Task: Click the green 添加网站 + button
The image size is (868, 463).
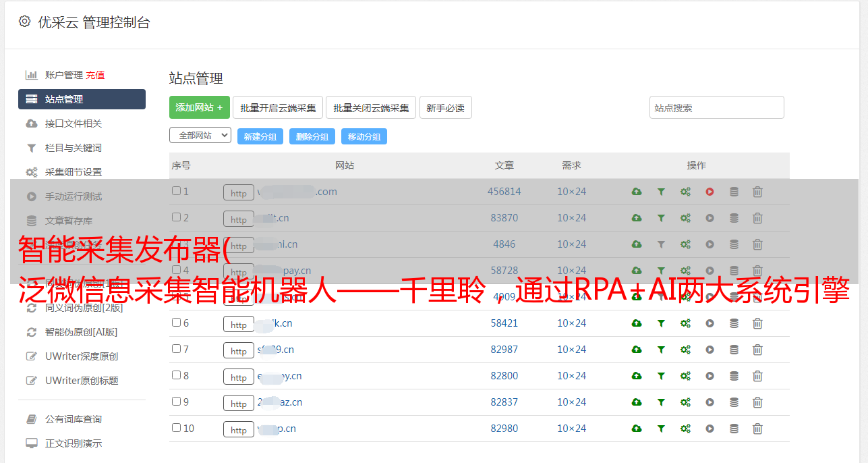Action: click(x=200, y=107)
